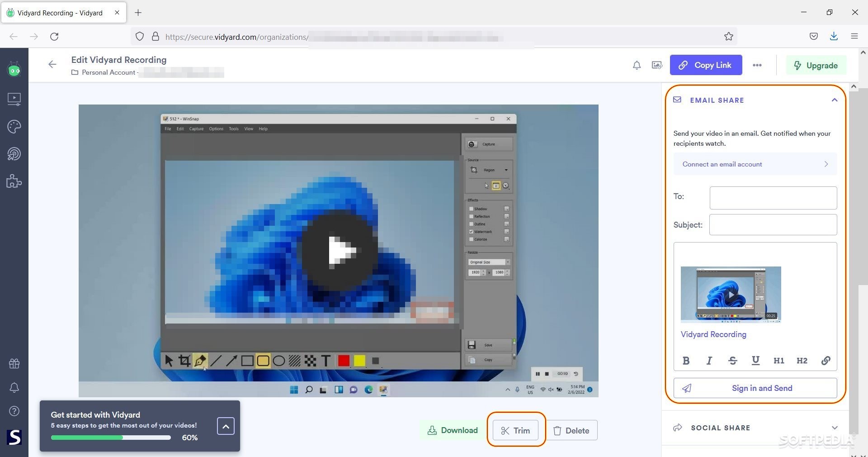Reload the browser page
Image resolution: width=868 pixels, height=457 pixels.
[x=54, y=37]
